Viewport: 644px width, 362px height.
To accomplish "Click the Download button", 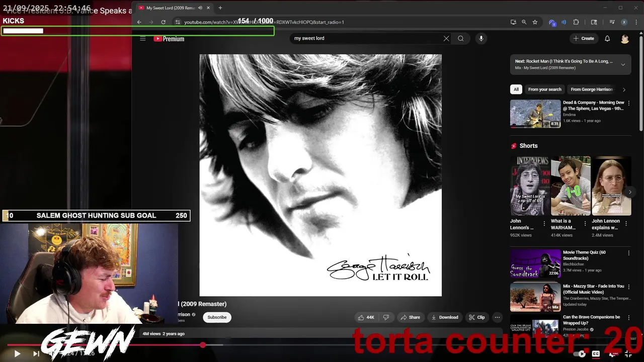I will (x=445, y=317).
